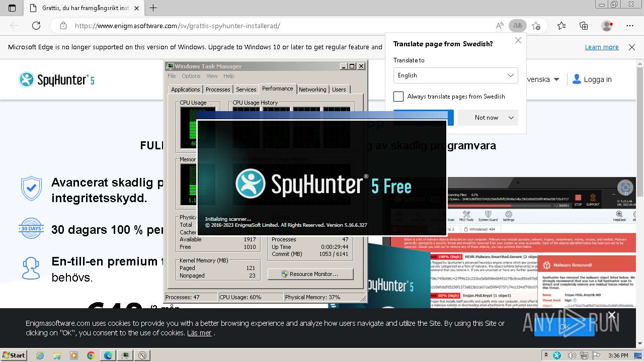Switch to Services tab in Task Manager
Screen dimensions: 644x362
(x=246, y=89)
